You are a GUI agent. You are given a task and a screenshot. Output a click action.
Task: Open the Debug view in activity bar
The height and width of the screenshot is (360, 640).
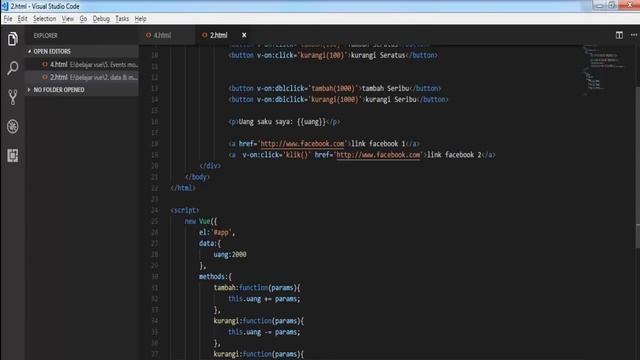point(13,127)
